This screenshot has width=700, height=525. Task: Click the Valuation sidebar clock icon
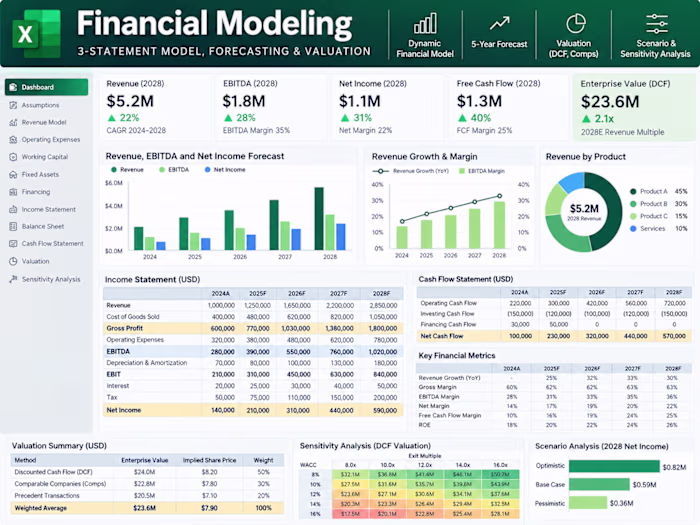click(13, 261)
